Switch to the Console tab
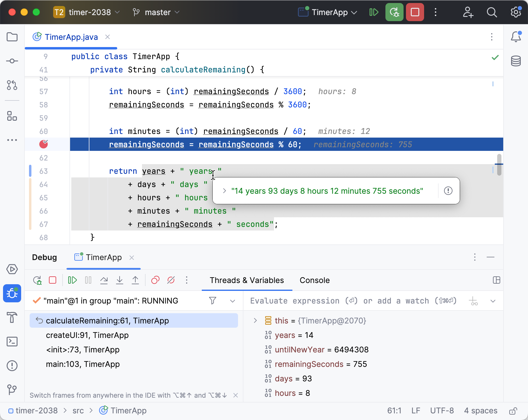This screenshot has height=420, width=528. [x=314, y=280]
